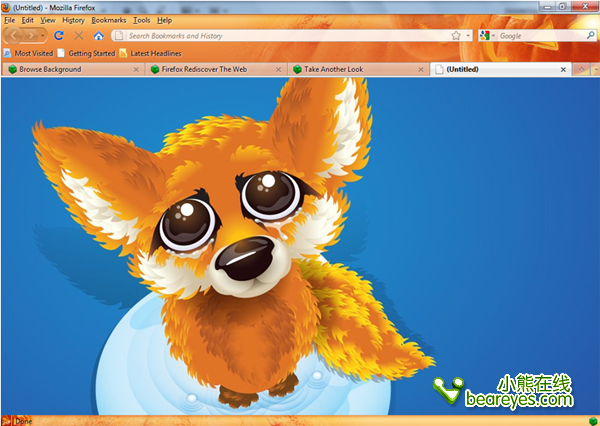Close the (Untitled) tab

click(563, 70)
